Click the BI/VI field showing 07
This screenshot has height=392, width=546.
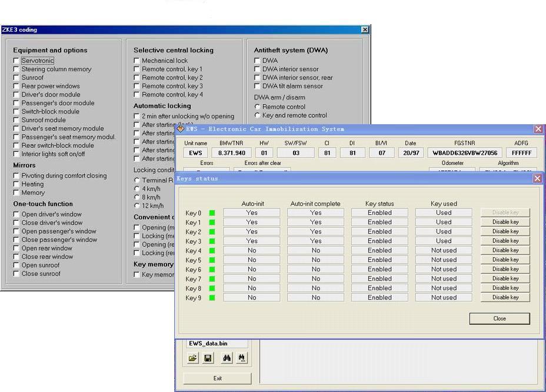(x=382, y=152)
